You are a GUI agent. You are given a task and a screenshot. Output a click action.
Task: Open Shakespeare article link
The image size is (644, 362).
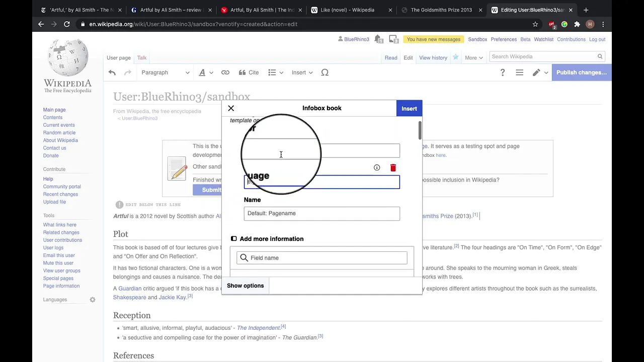pos(129,298)
